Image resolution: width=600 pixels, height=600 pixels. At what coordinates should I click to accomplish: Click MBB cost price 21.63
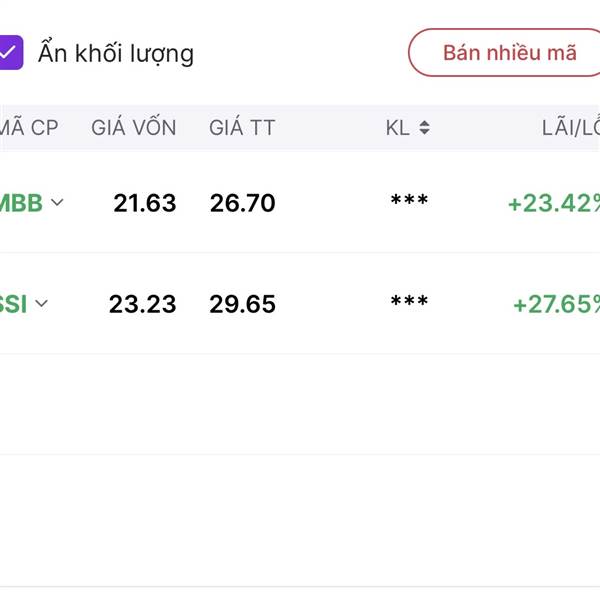click(x=144, y=203)
